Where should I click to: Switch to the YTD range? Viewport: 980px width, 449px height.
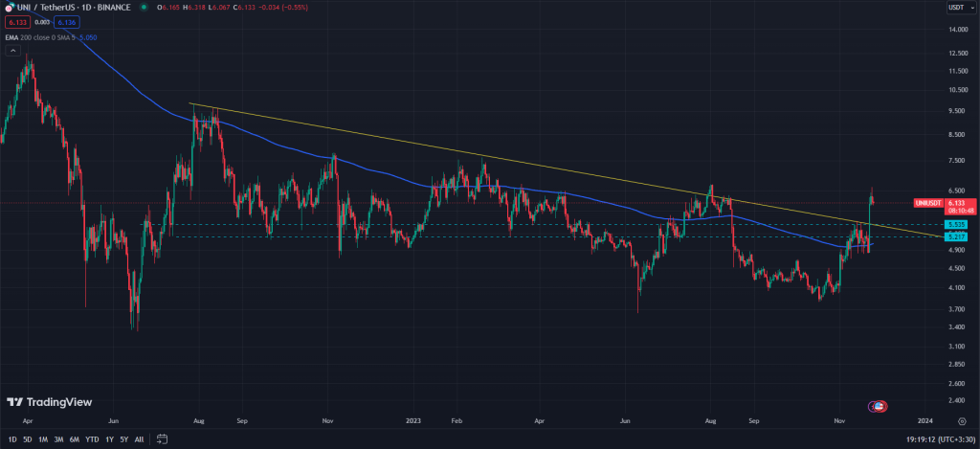click(x=92, y=439)
